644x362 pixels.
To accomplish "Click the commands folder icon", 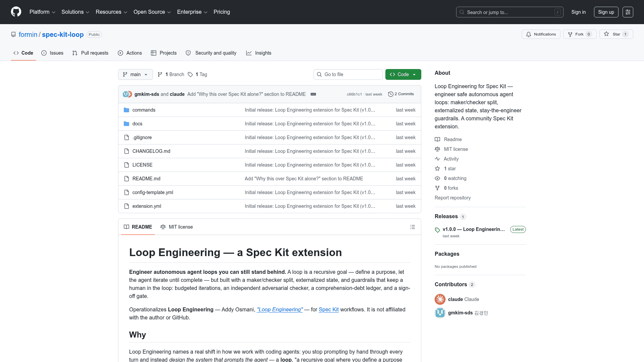I will tap(126, 110).
